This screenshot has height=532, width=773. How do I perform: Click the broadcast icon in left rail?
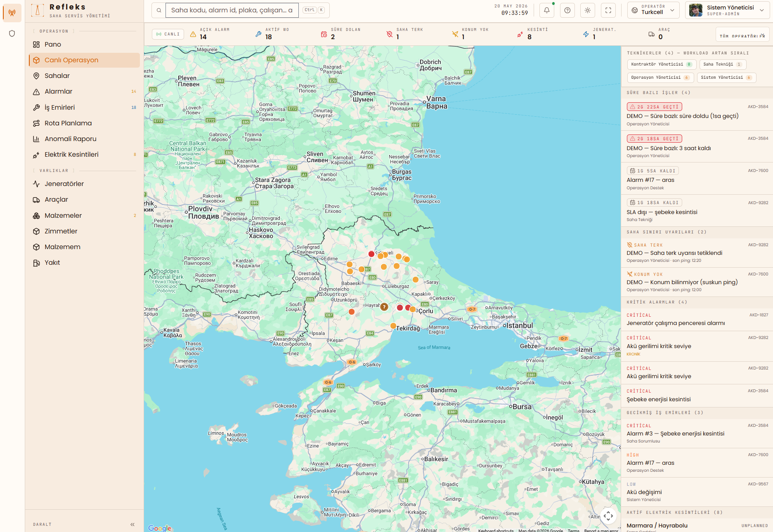(12, 13)
